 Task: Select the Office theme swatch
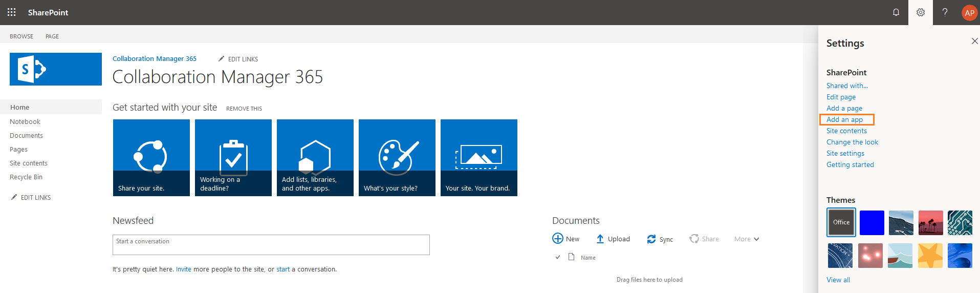pos(841,222)
